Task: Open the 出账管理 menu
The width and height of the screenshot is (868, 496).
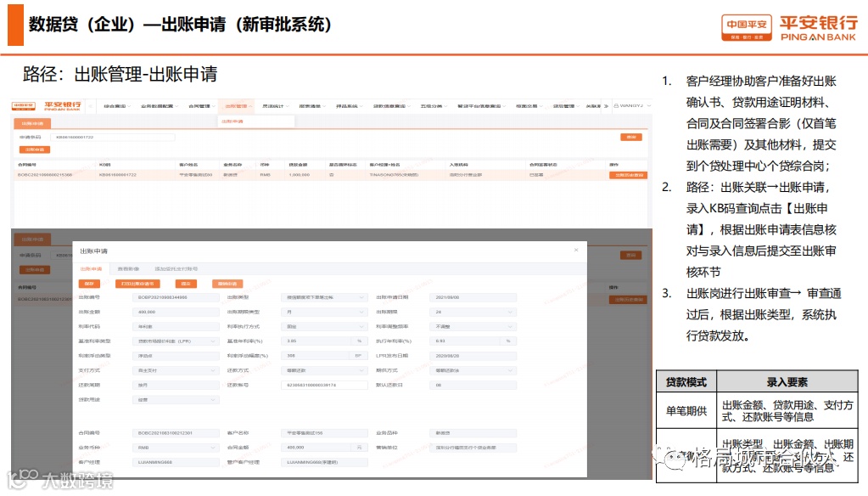Action: coord(238,106)
